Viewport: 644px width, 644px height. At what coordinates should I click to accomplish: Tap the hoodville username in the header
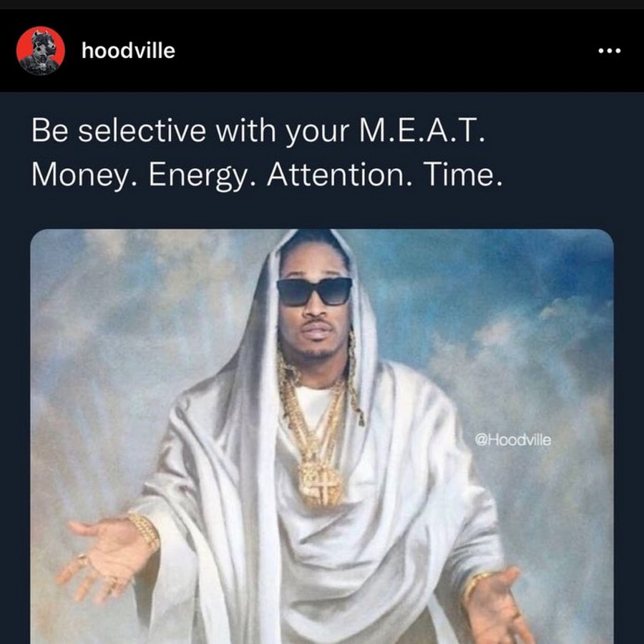[128, 51]
